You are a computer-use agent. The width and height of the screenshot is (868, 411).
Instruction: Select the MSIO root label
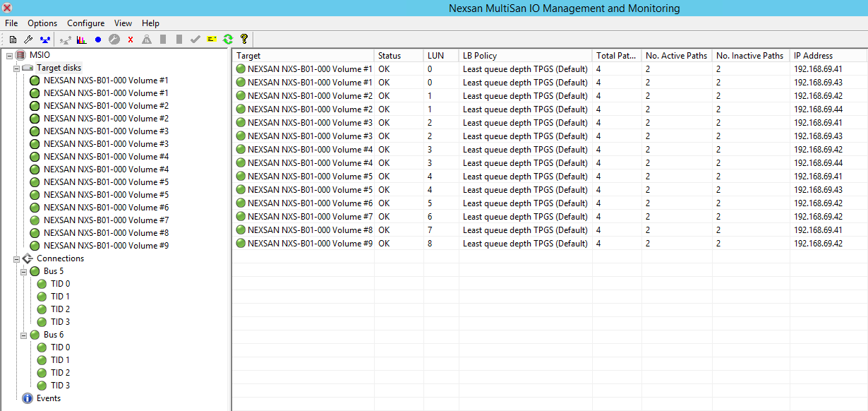click(40, 55)
